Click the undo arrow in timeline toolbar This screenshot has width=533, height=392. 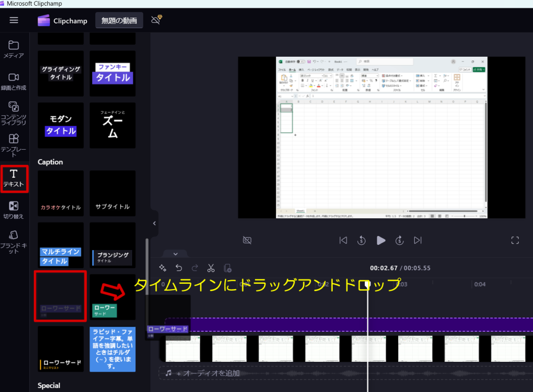[x=179, y=268]
